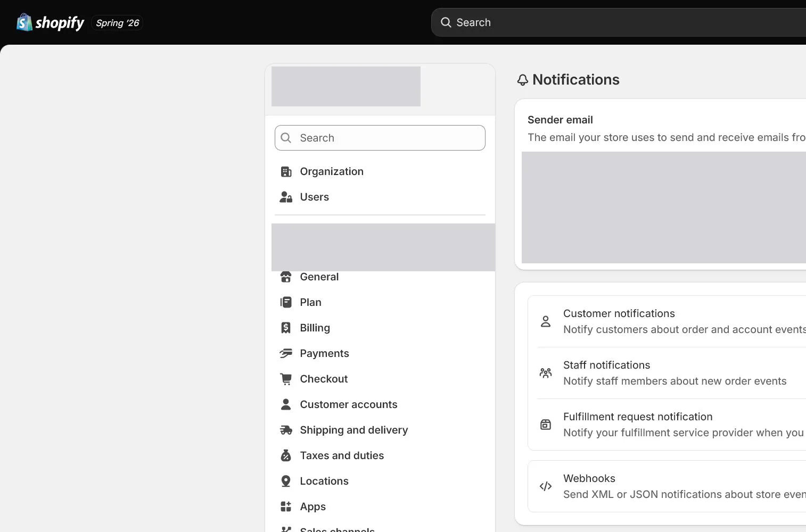Click the Billing receipt icon
The height and width of the screenshot is (532, 806).
coord(286,328)
